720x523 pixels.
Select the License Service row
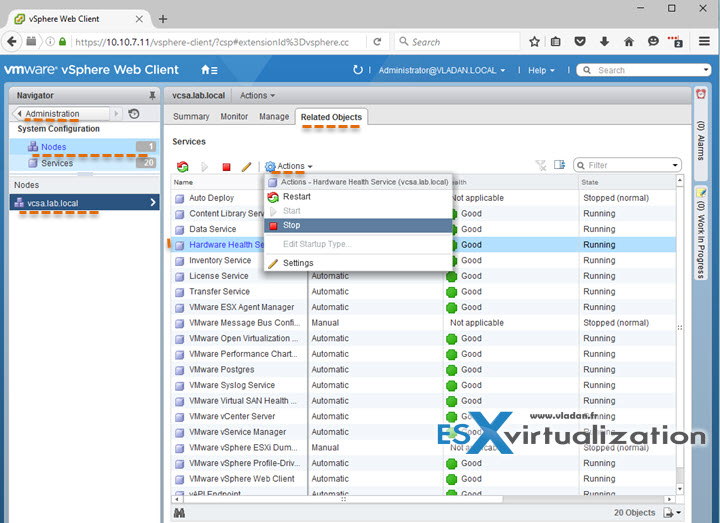tap(424, 276)
